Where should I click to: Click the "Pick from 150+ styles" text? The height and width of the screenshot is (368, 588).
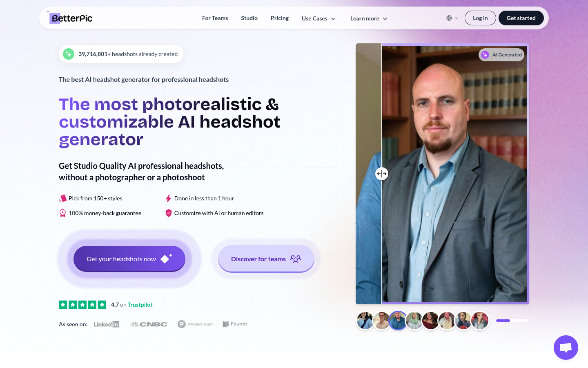tap(96, 198)
